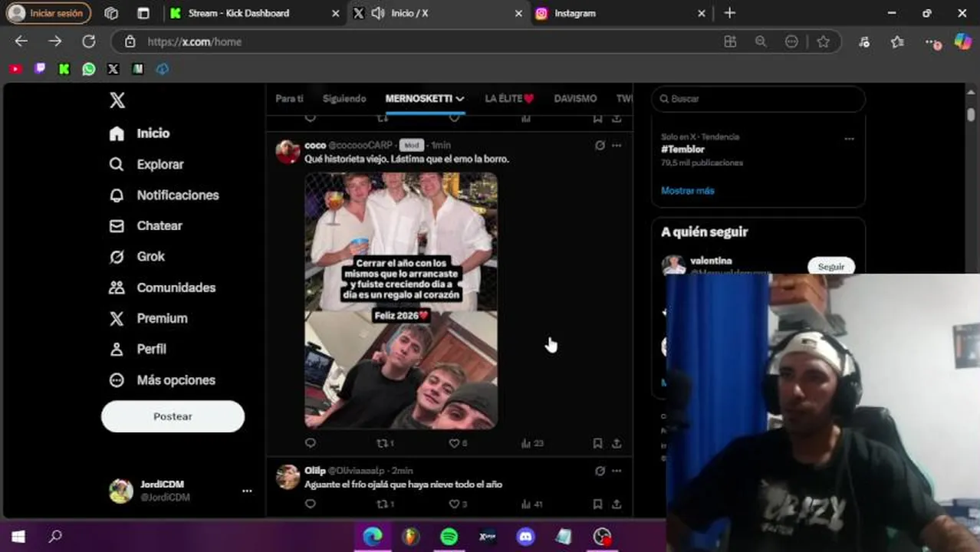Reload the page
Screen dimensions: 980x552
coord(89,41)
